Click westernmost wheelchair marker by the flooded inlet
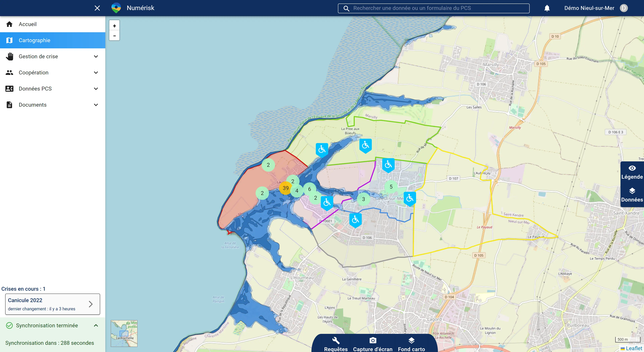Screen dimensions: 644x352 coord(322,150)
